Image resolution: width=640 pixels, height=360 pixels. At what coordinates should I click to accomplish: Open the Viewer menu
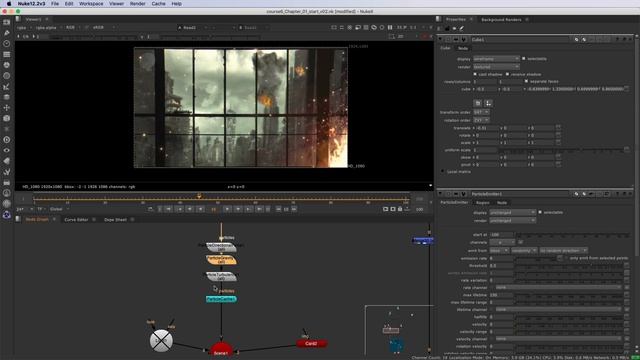tap(116, 4)
